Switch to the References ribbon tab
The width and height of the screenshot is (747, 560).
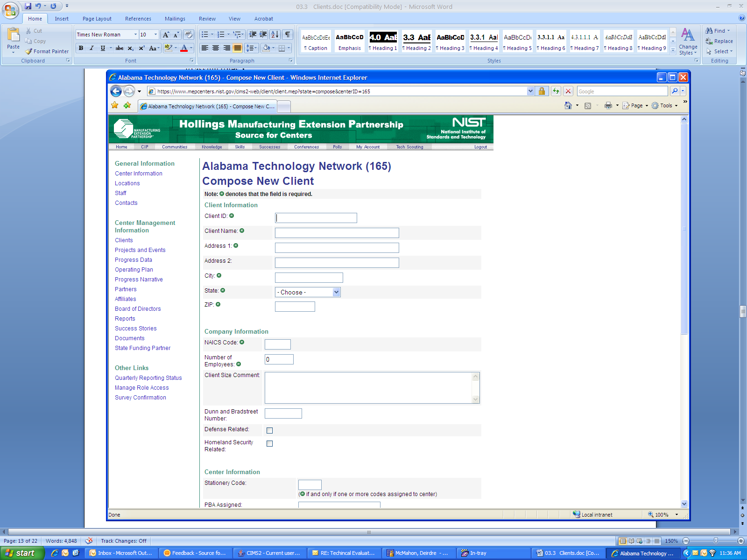point(138,19)
